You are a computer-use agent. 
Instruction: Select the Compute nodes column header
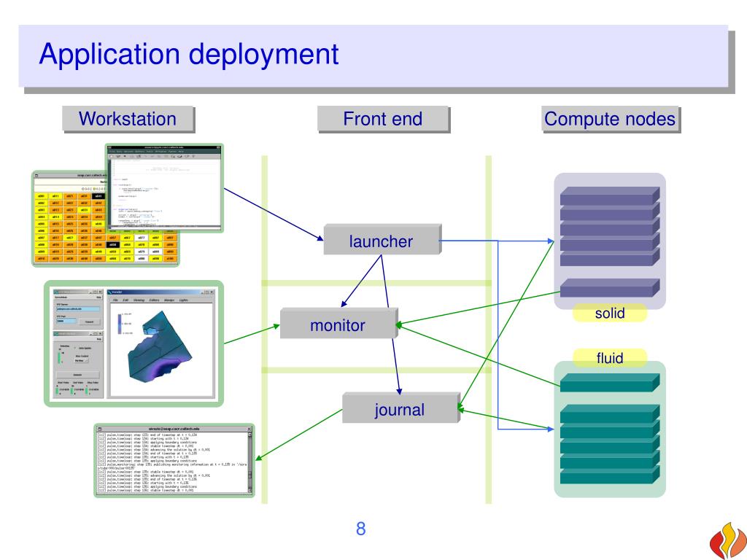click(x=611, y=119)
